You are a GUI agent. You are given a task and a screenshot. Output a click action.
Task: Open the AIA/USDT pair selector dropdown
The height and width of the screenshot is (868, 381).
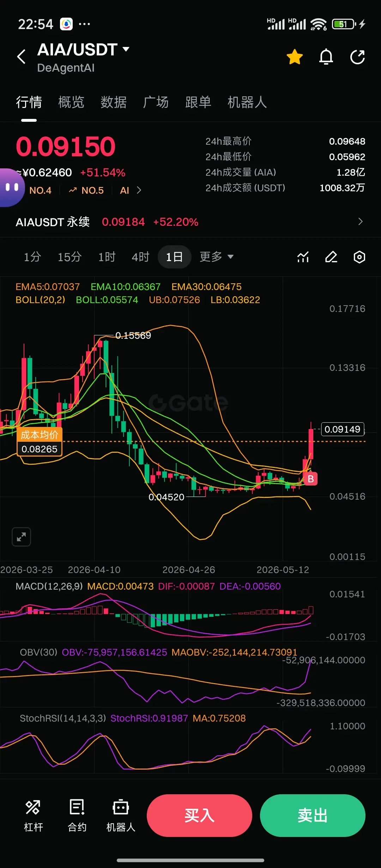click(84, 50)
